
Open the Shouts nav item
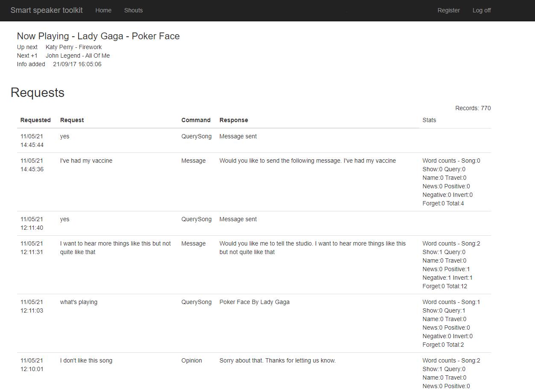133,10
